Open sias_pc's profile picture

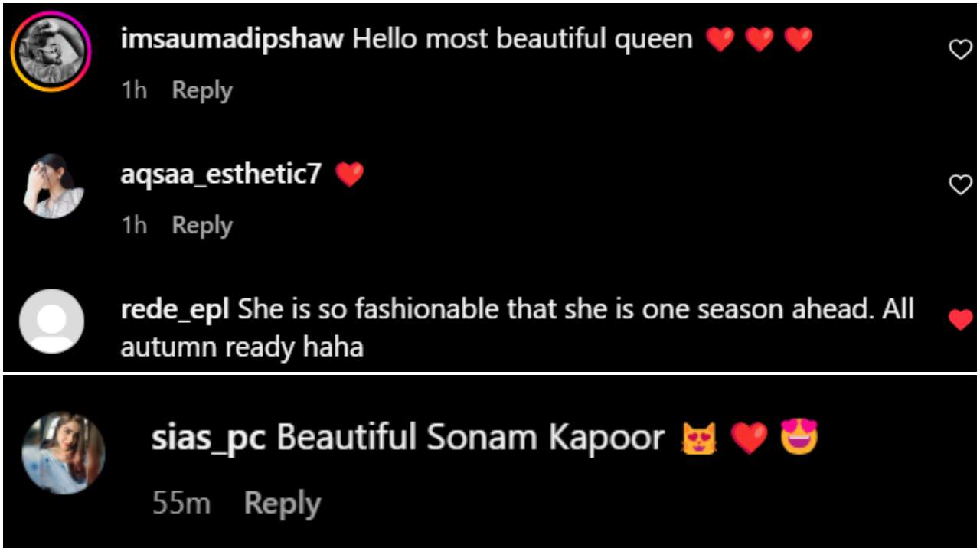point(63,453)
